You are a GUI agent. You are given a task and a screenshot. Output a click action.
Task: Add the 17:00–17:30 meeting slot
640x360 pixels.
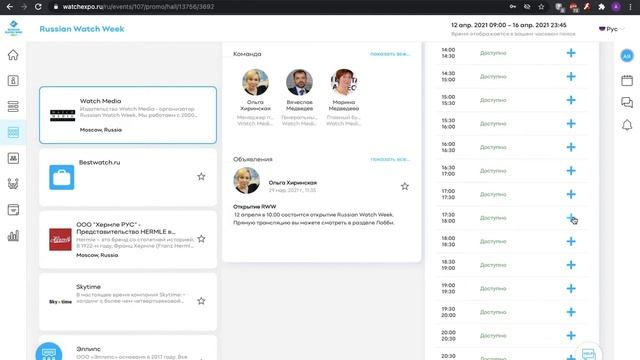[571, 194]
